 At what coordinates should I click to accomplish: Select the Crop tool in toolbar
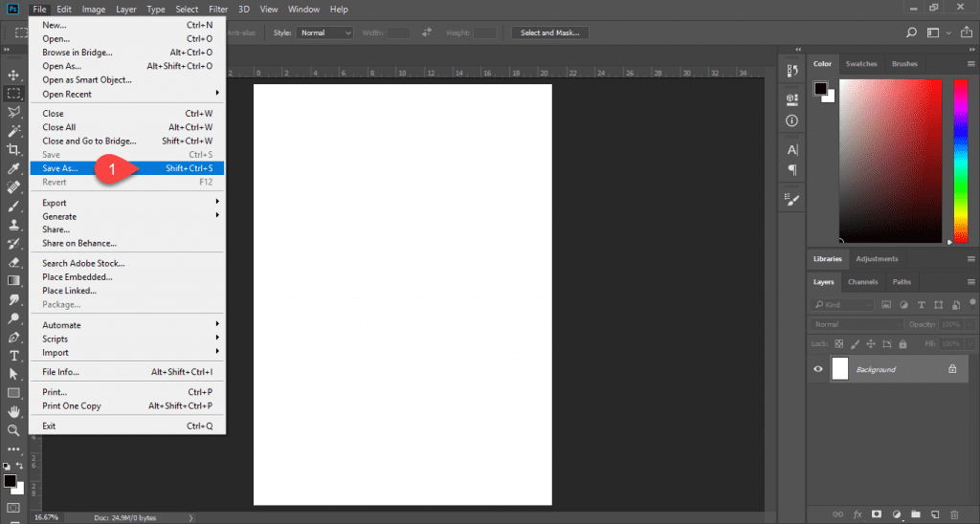(x=13, y=149)
